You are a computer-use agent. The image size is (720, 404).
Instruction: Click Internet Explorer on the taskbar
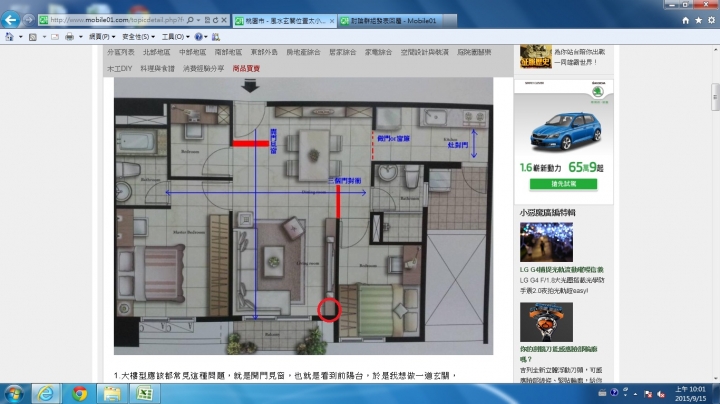45,394
